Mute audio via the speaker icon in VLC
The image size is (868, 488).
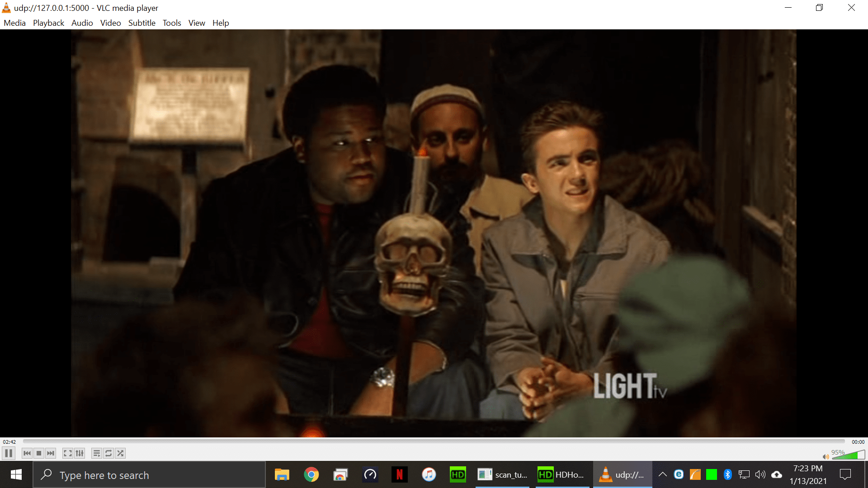(x=826, y=456)
